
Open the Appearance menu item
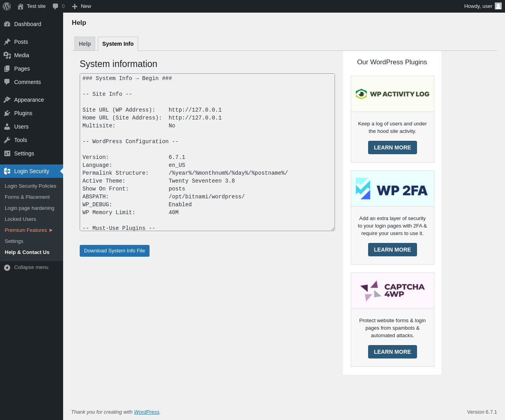point(32,100)
